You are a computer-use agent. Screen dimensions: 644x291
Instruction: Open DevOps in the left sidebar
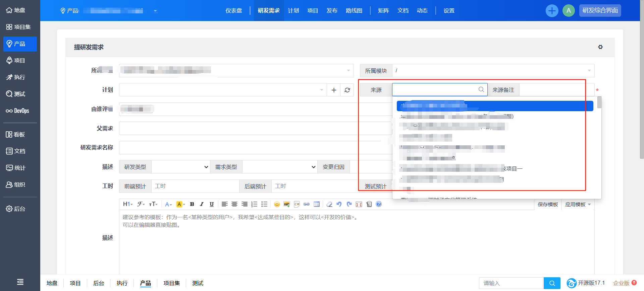[x=17, y=111]
